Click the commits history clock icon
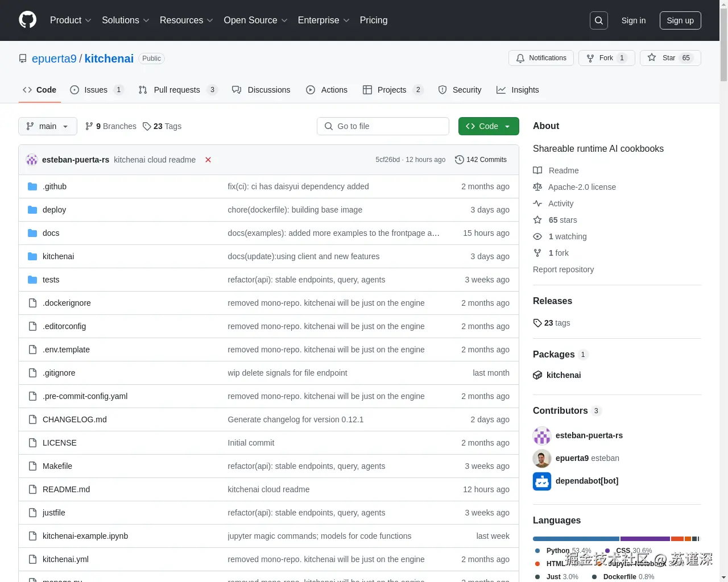 [x=460, y=160]
